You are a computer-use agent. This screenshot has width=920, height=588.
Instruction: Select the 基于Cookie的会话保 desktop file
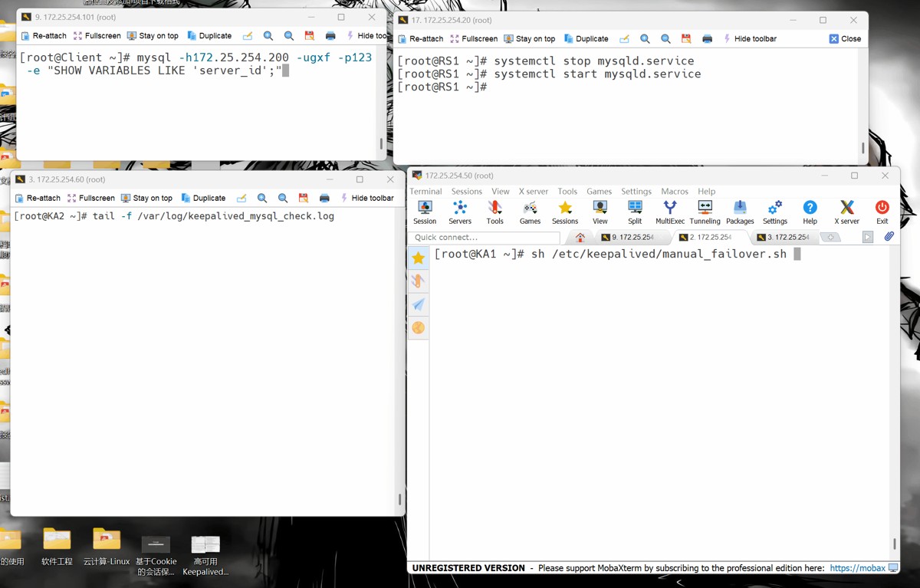156,554
